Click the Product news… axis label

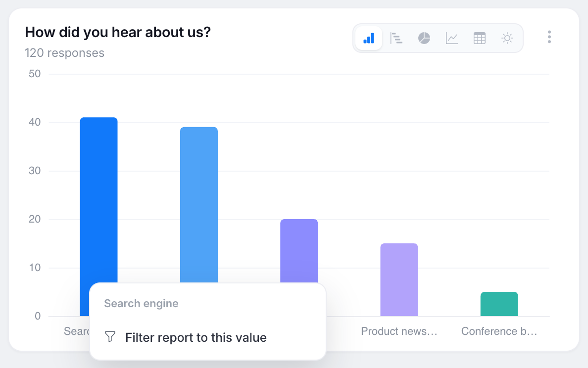click(x=399, y=331)
